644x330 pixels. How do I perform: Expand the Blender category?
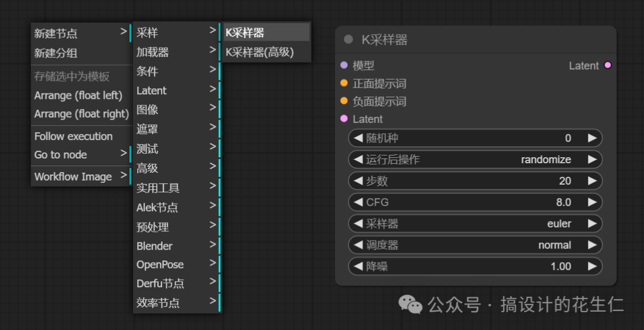click(178, 246)
